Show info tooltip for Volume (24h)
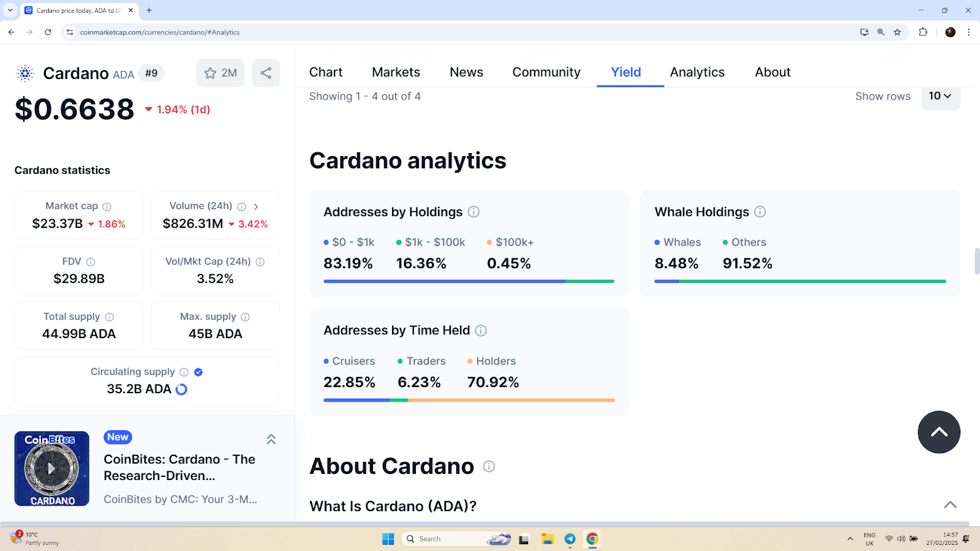Screen dimensions: 980x551 [242, 207]
